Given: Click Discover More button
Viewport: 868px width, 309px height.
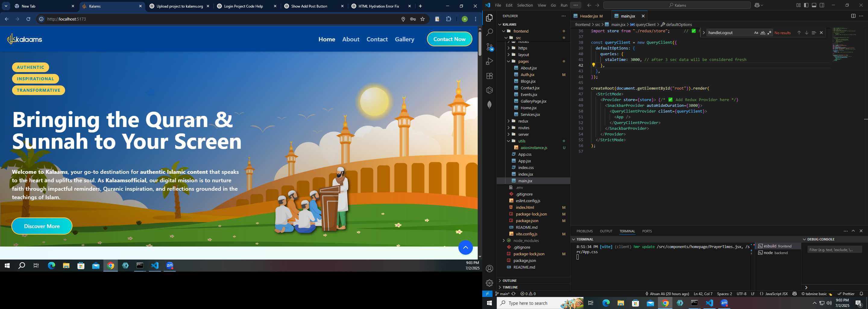Looking at the screenshot, I should coord(42,226).
